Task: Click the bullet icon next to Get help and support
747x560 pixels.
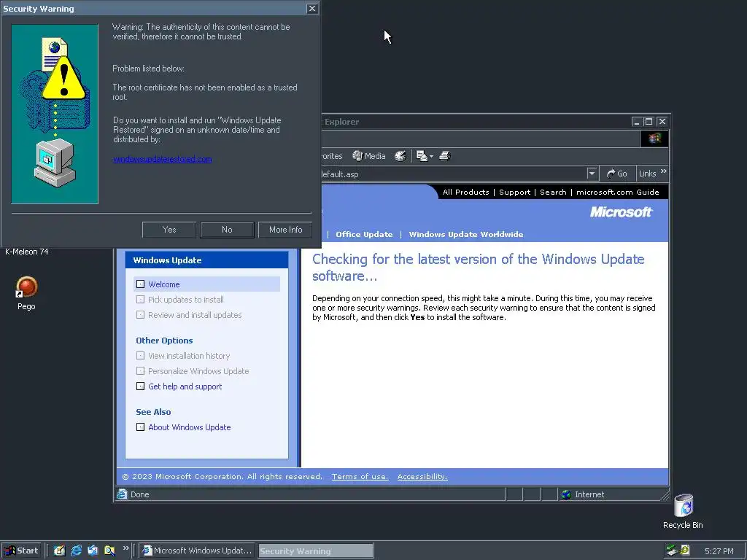Action: (x=140, y=386)
